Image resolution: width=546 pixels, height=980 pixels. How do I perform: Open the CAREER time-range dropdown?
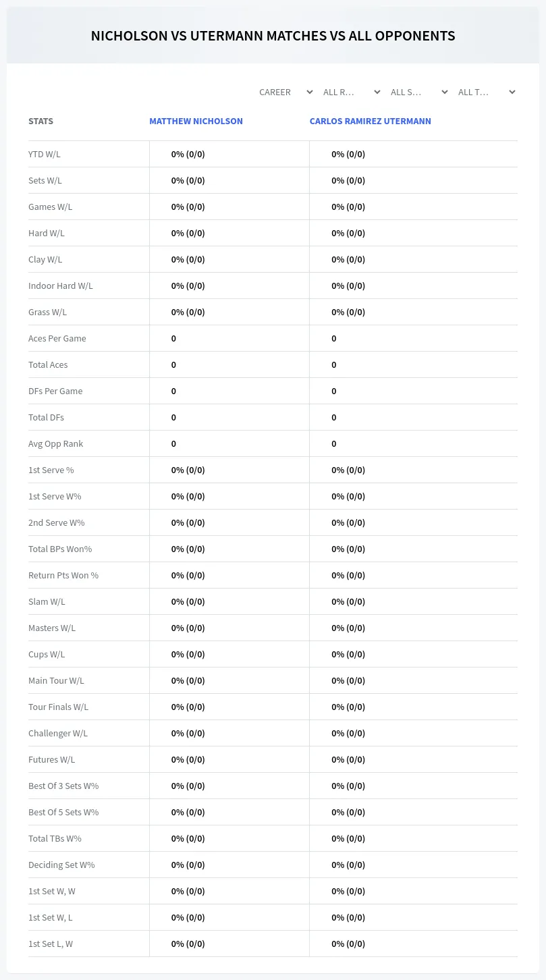coord(285,92)
